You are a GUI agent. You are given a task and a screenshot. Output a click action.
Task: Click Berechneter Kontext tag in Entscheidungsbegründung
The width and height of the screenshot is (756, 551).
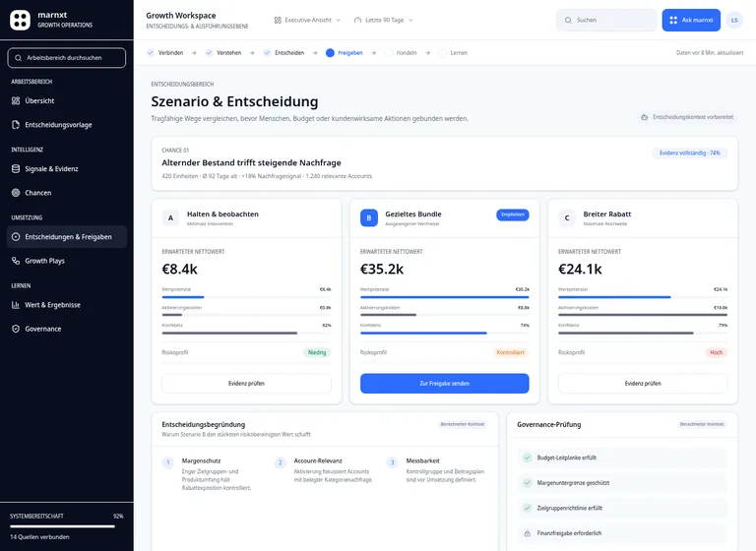pos(463,424)
